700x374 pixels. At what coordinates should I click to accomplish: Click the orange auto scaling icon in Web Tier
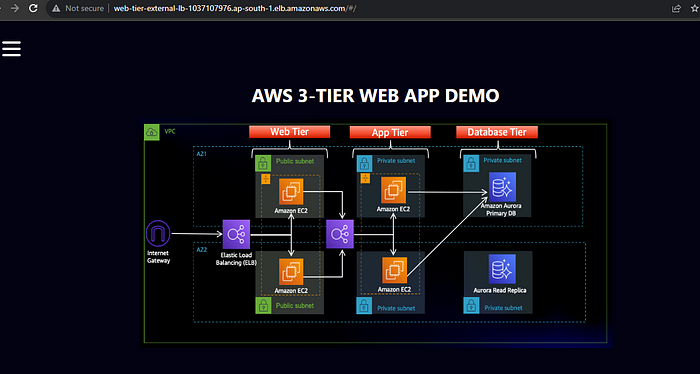pyautogui.click(x=266, y=179)
